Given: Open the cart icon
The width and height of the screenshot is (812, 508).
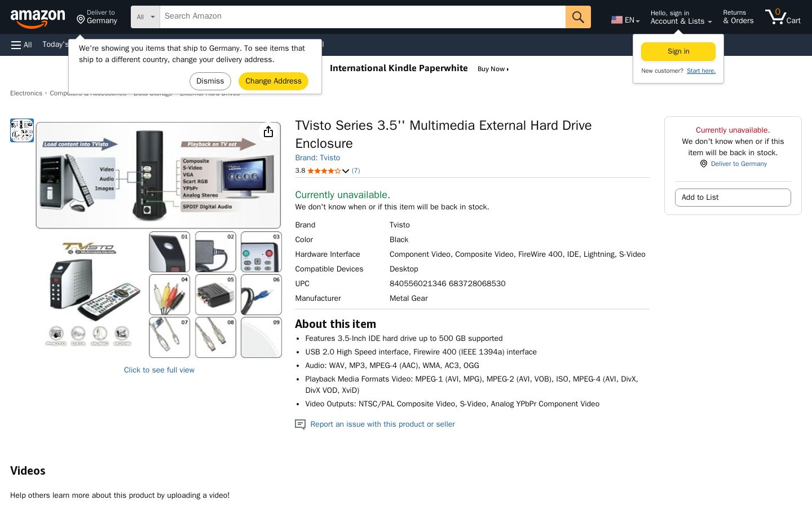Looking at the screenshot, I should (x=783, y=17).
